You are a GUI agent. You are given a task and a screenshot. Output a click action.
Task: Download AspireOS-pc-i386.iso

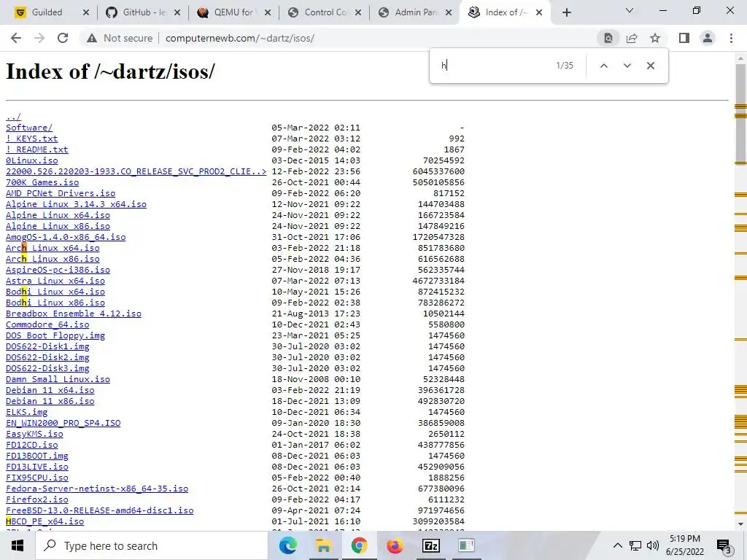58,270
